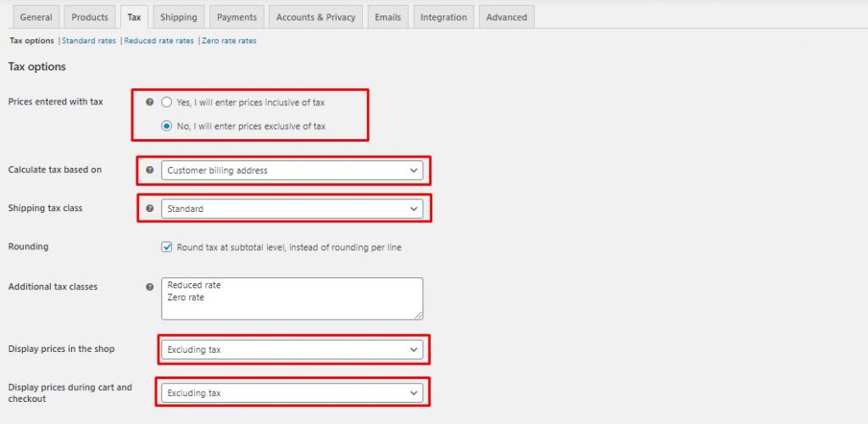Open 'Display prices in the shop' dropdown
This screenshot has height=424, width=868.
[x=292, y=349]
